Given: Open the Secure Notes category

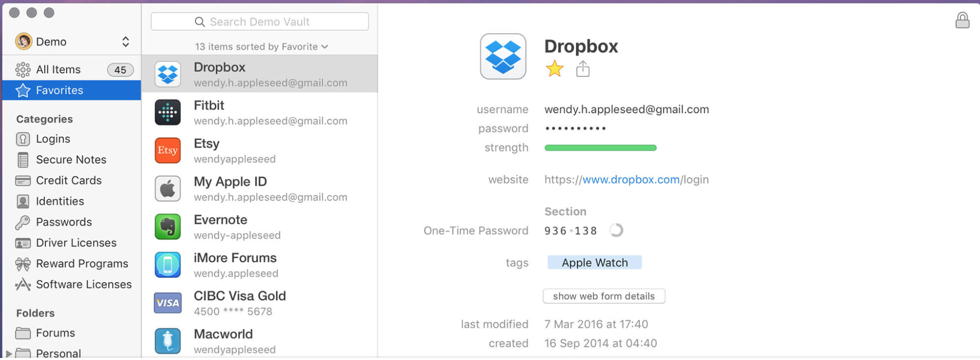Looking at the screenshot, I should click(72, 160).
